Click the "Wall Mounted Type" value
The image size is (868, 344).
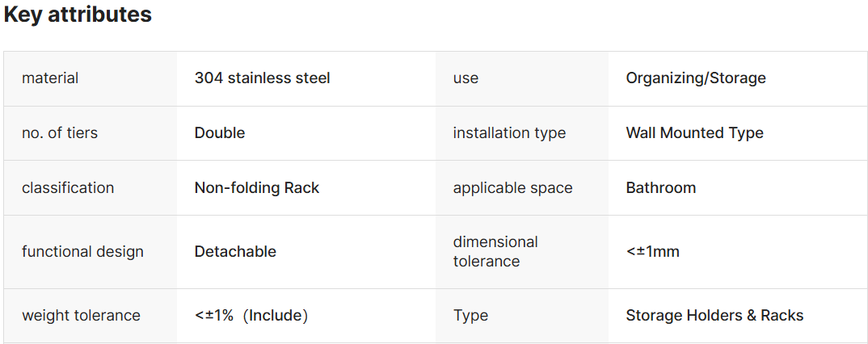coord(694,133)
